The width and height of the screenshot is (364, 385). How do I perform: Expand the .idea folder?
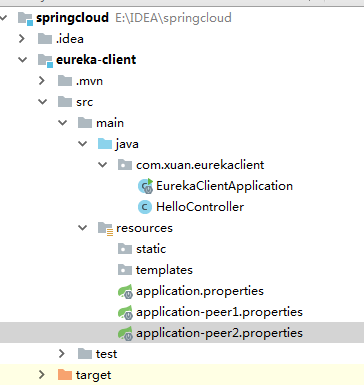[22, 39]
